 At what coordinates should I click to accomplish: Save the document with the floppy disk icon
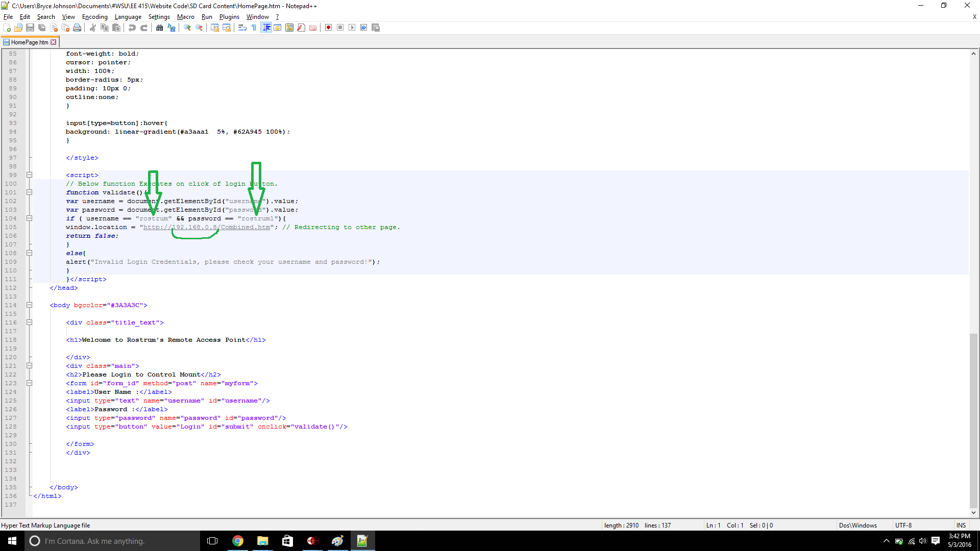(x=30, y=28)
